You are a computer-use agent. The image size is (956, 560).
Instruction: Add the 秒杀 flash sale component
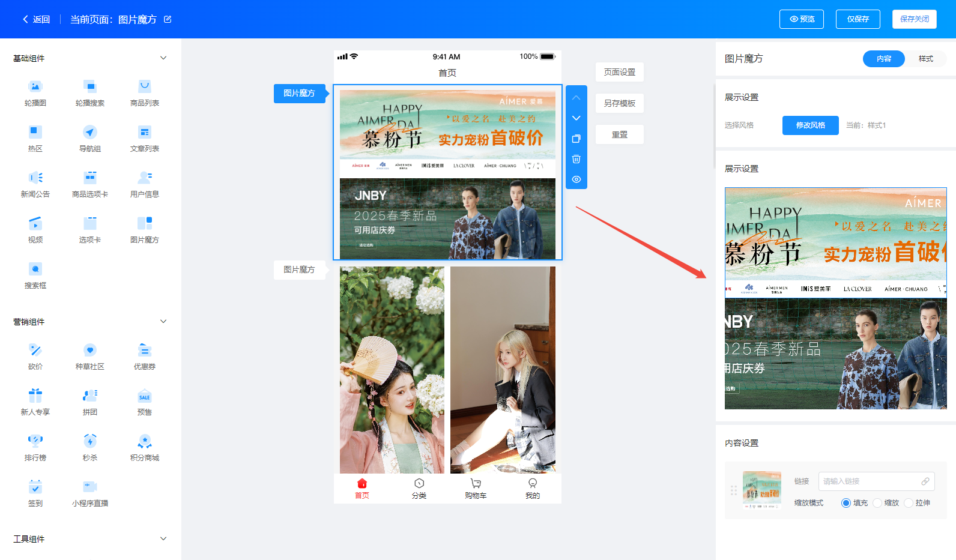[90, 448]
